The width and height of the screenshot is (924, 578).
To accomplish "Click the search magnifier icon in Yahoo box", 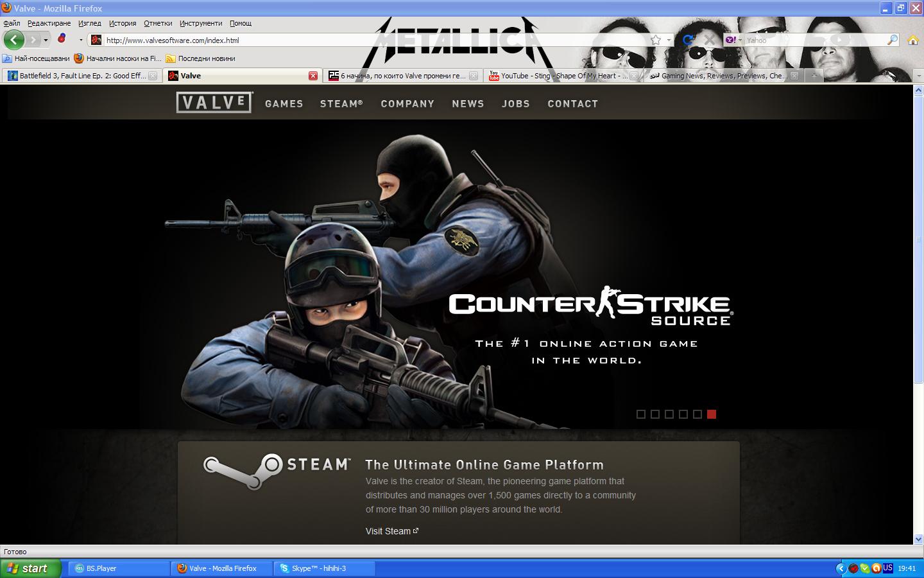I will (892, 40).
